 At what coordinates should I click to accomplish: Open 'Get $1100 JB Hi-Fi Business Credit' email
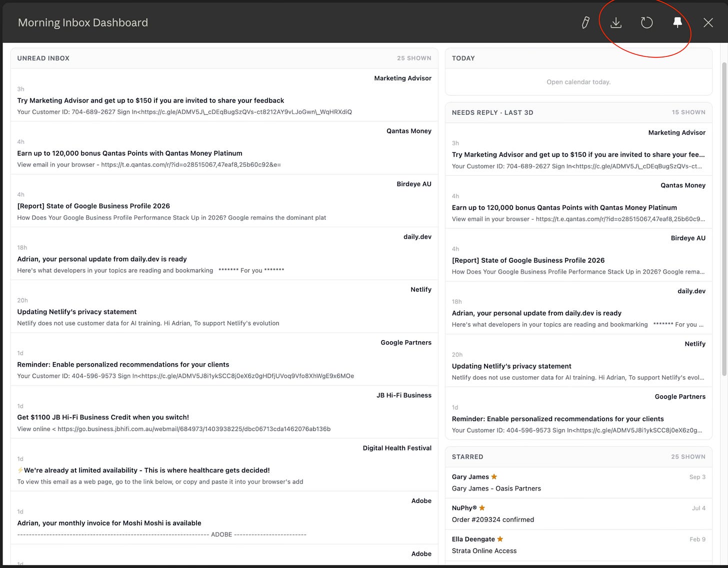[x=103, y=417]
